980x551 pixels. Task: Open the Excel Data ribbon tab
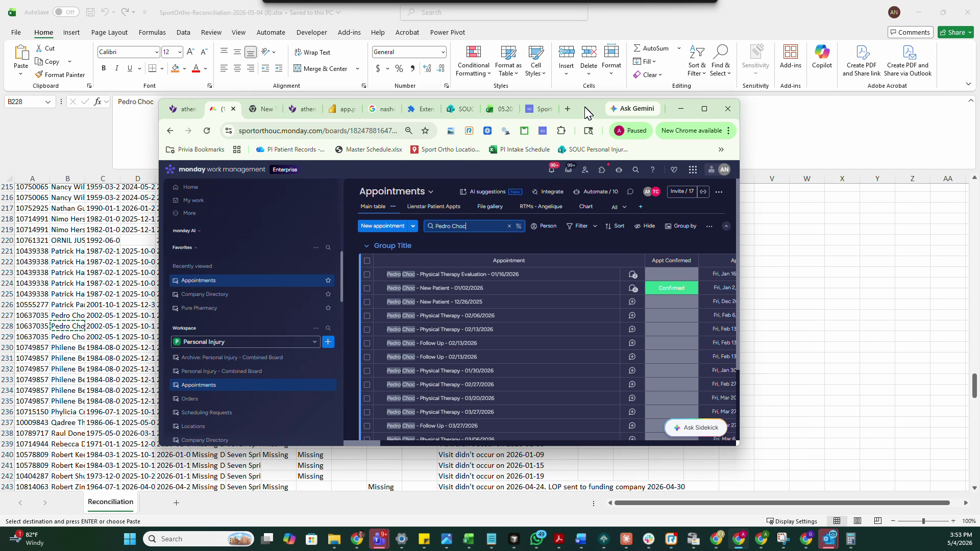[183, 32]
